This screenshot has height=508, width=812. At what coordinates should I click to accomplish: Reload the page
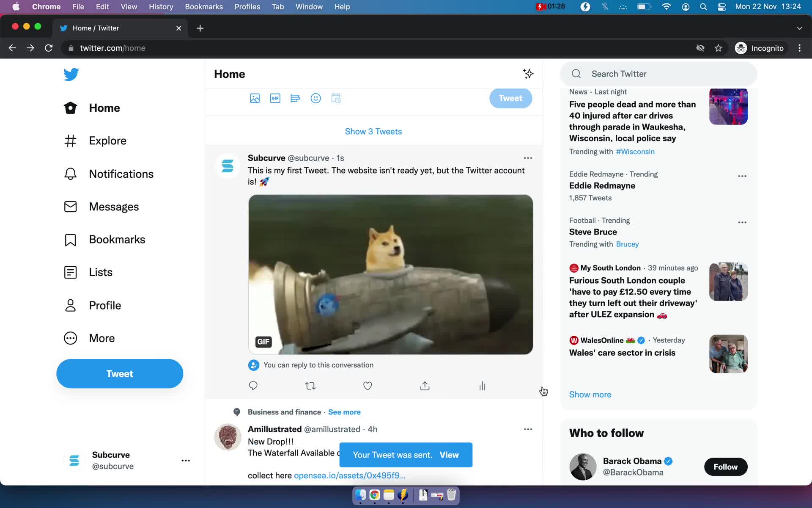[x=49, y=48]
